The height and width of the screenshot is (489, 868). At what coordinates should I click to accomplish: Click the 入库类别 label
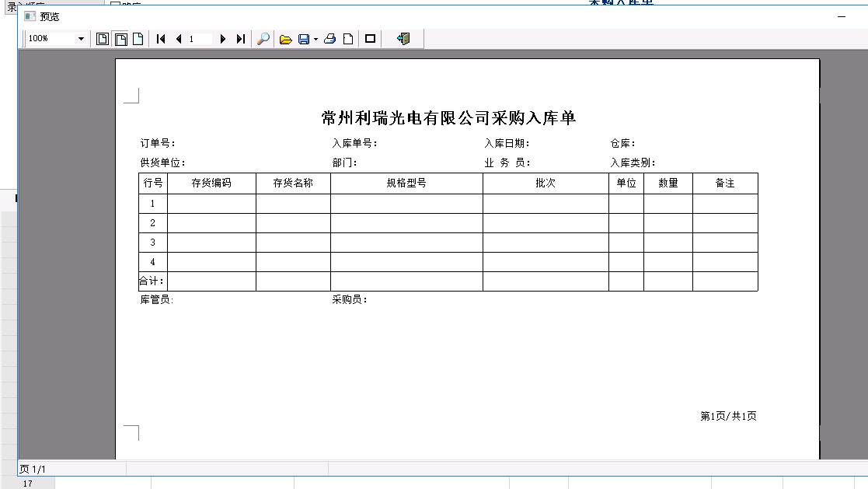[633, 162]
